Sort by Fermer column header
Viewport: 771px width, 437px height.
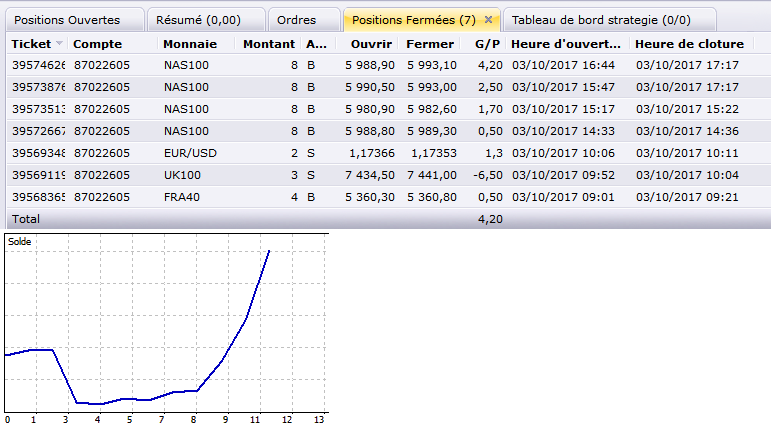[x=430, y=44]
